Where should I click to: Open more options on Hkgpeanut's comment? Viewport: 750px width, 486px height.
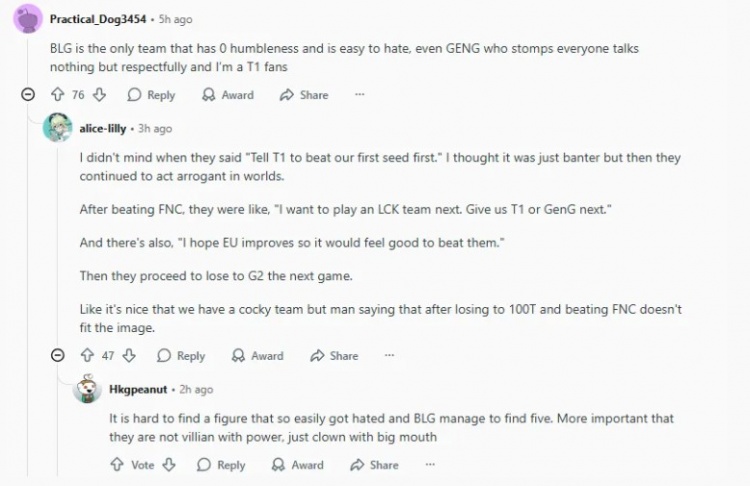(430, 465)
